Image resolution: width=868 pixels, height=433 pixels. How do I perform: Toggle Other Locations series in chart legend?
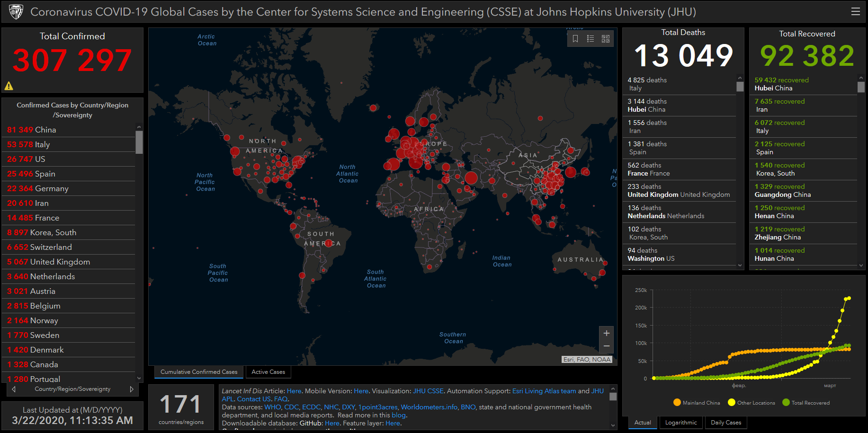coord(751,403)
